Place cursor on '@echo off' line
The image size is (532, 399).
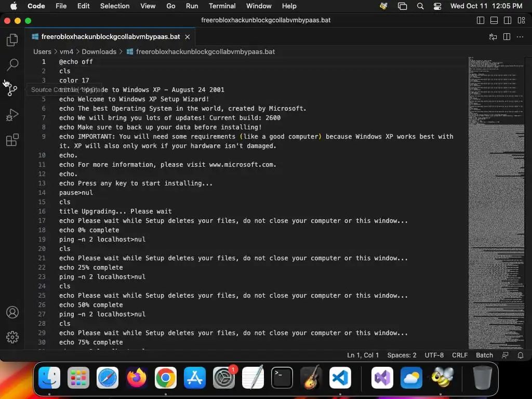point(76,62)
